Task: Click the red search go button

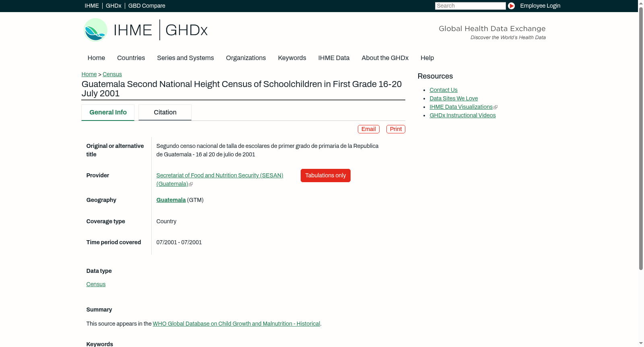Action: (511, 6)
